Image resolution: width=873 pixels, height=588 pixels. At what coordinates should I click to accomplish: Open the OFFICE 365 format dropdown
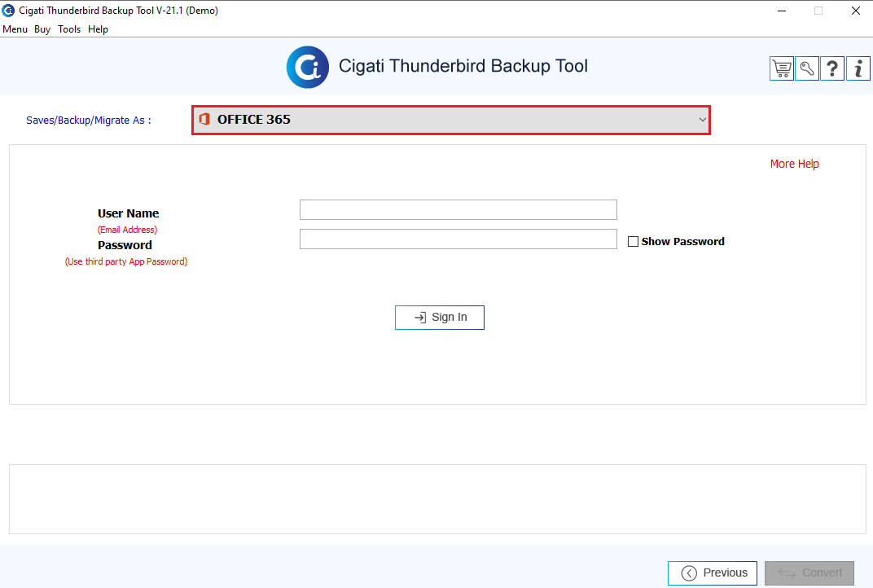coord(451,120)
